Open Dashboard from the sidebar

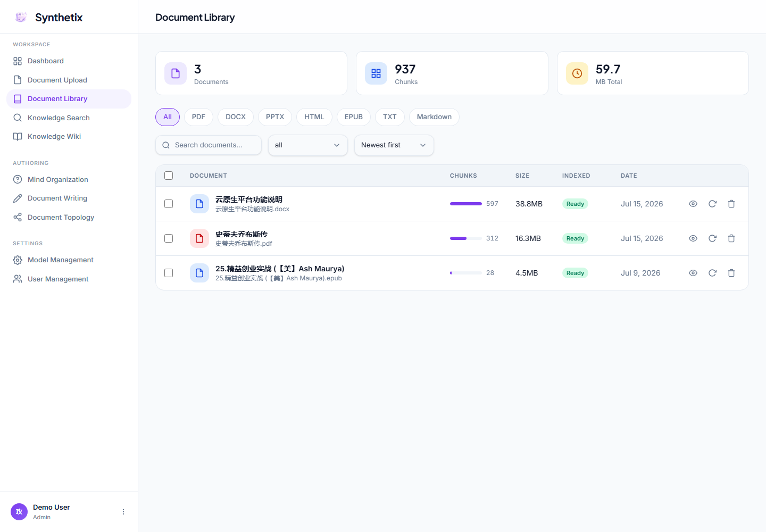tap(69, 61)
